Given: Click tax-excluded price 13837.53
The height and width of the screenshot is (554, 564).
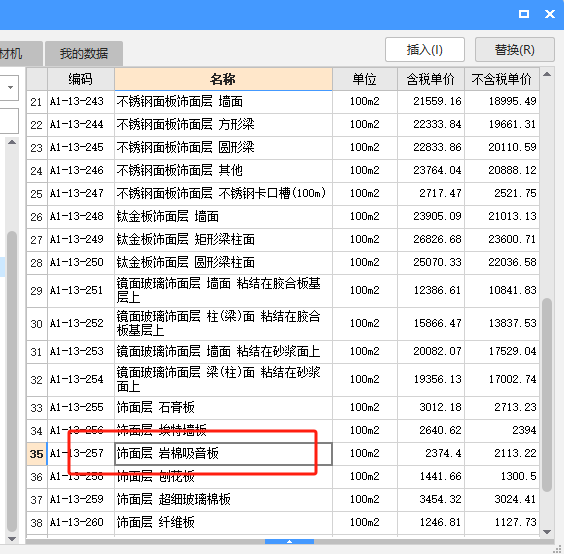Looking at the screenshot, I should 502,324.
